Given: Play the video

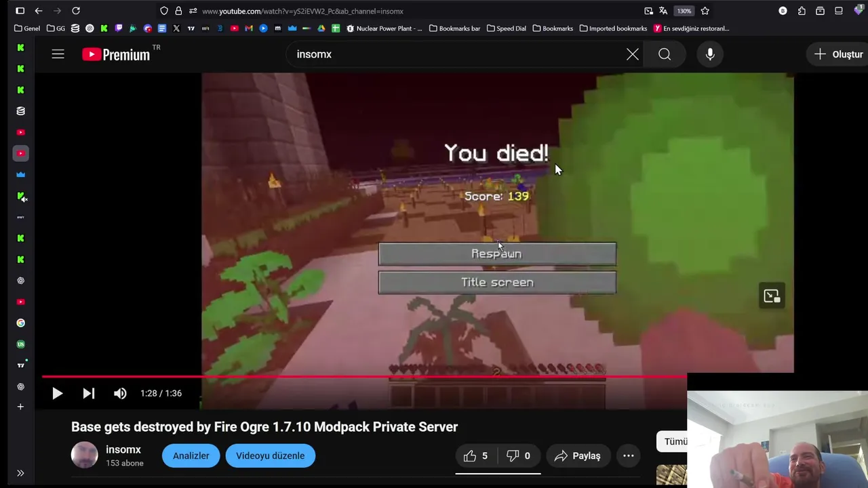Looking at the screenshot, I should 57,393.
